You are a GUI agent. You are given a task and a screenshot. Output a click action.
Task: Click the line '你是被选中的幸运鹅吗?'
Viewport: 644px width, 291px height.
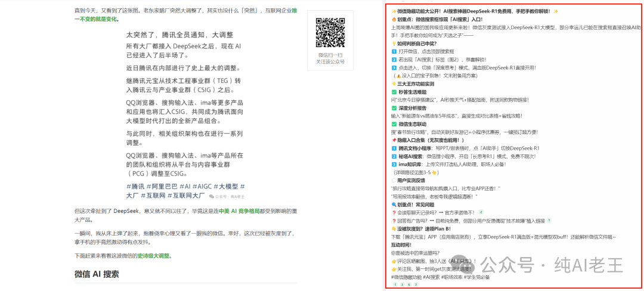point(415,253)
